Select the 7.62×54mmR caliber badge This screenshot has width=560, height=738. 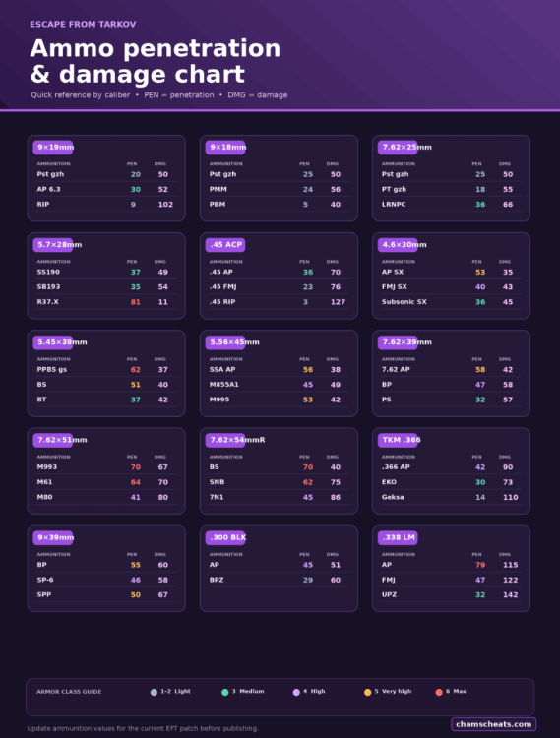click(225, 440)
